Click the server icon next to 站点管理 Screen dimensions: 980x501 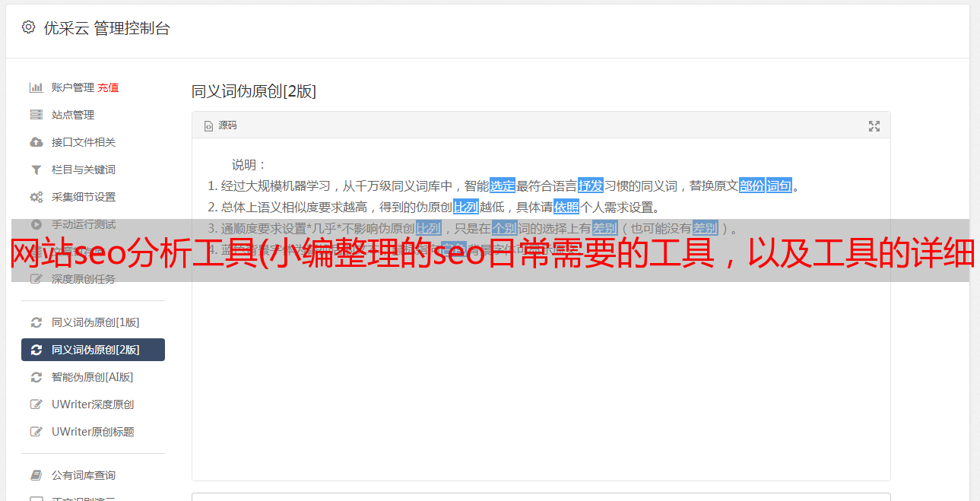[x=36, y=115]
